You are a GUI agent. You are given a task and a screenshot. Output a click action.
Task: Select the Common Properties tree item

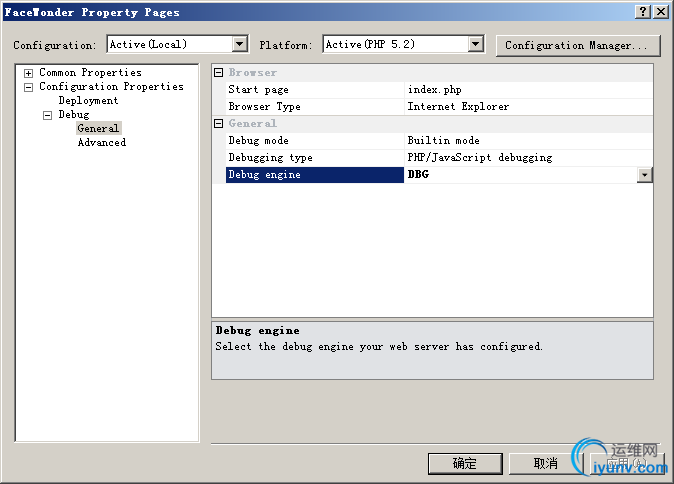tap(90, 72)
